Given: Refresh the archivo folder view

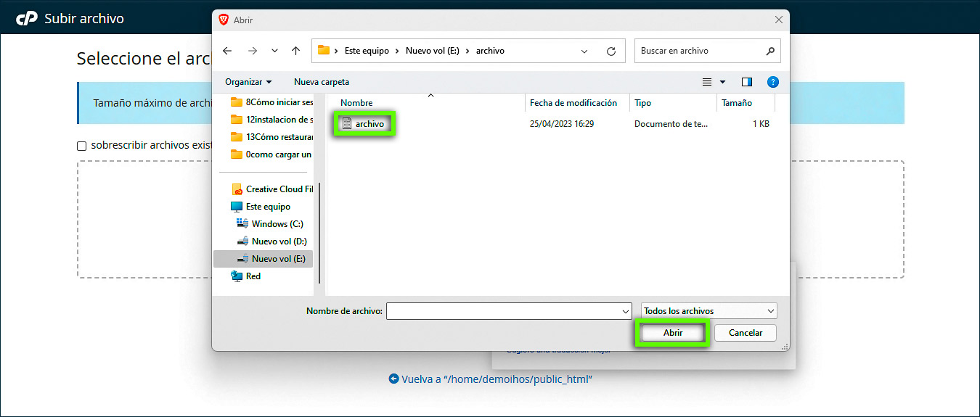Looking at the screenshot, I should (611, 51).
